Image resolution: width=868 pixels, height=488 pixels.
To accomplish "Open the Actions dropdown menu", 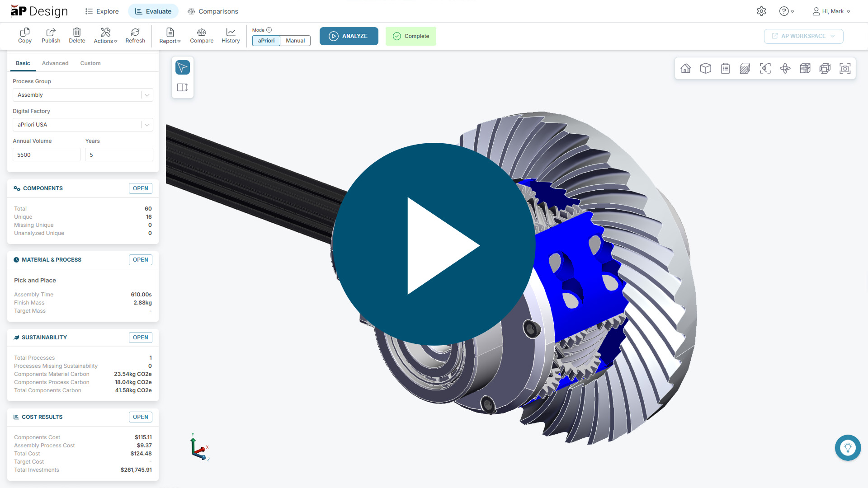I will [x=105, y=35].
